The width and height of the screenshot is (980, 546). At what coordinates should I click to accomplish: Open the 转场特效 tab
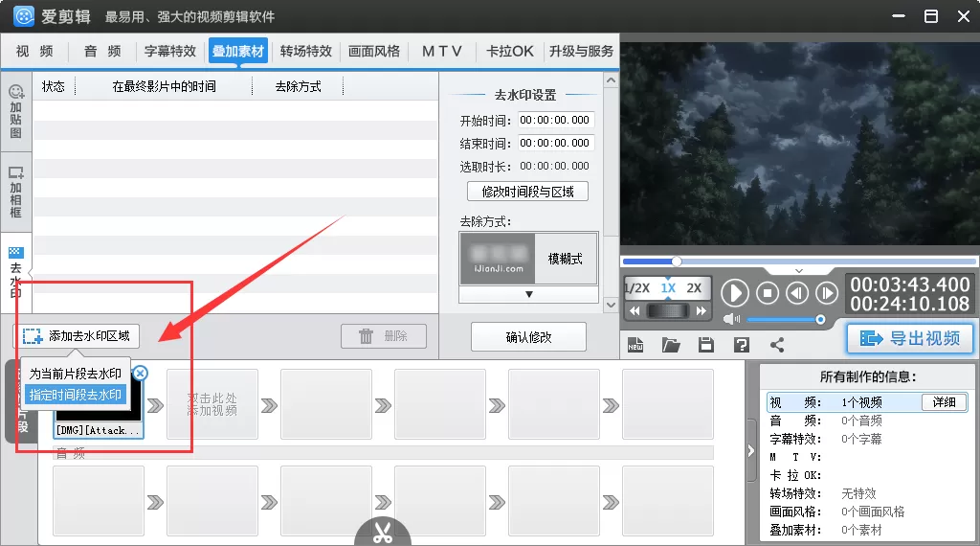[x=305, y=52]
